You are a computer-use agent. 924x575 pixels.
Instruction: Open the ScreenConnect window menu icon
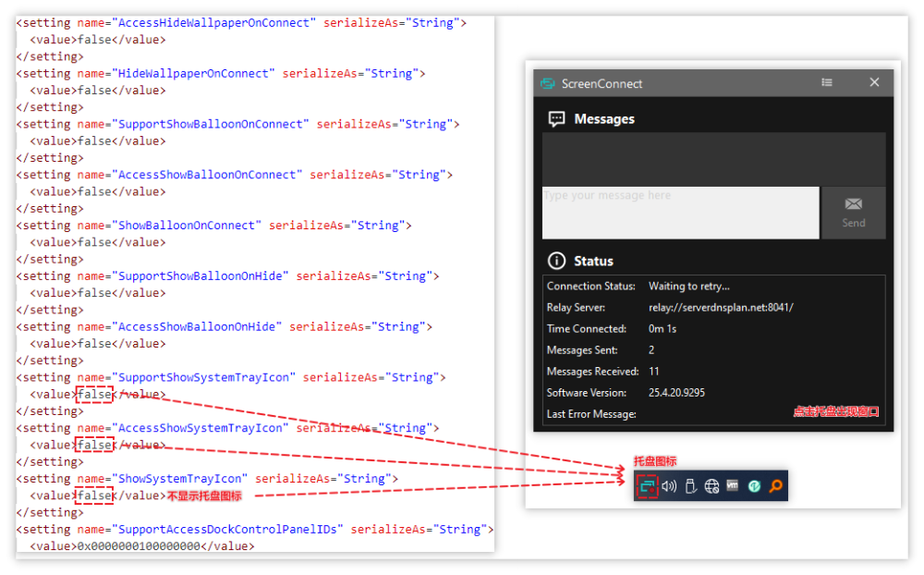coord(827,82)
